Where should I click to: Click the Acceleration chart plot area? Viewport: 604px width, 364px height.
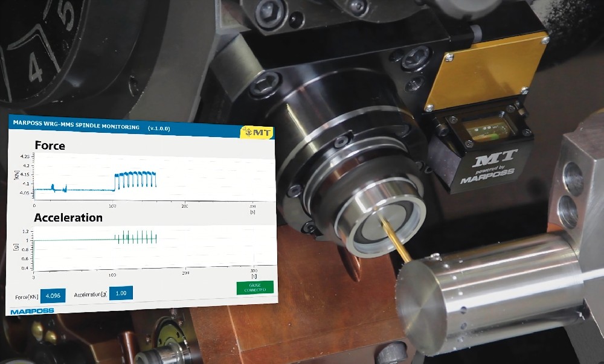(154, 247)
